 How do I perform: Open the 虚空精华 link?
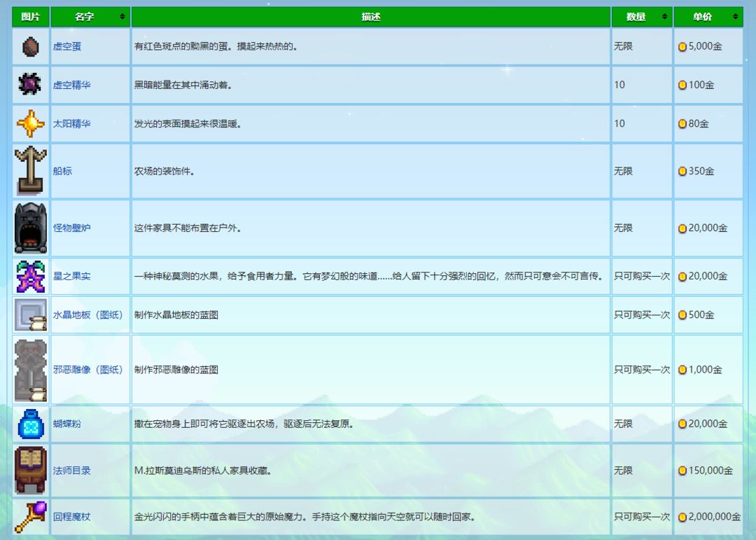pos(72,85)
